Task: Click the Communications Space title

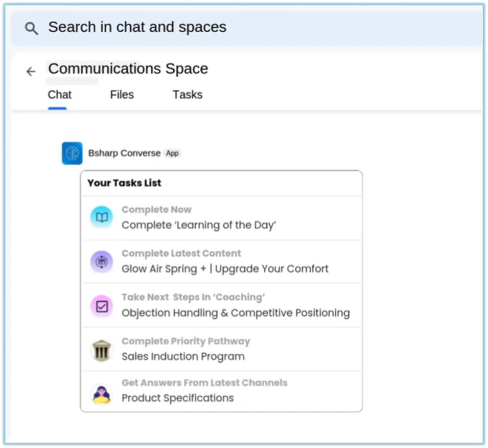Action: point(128,68)
